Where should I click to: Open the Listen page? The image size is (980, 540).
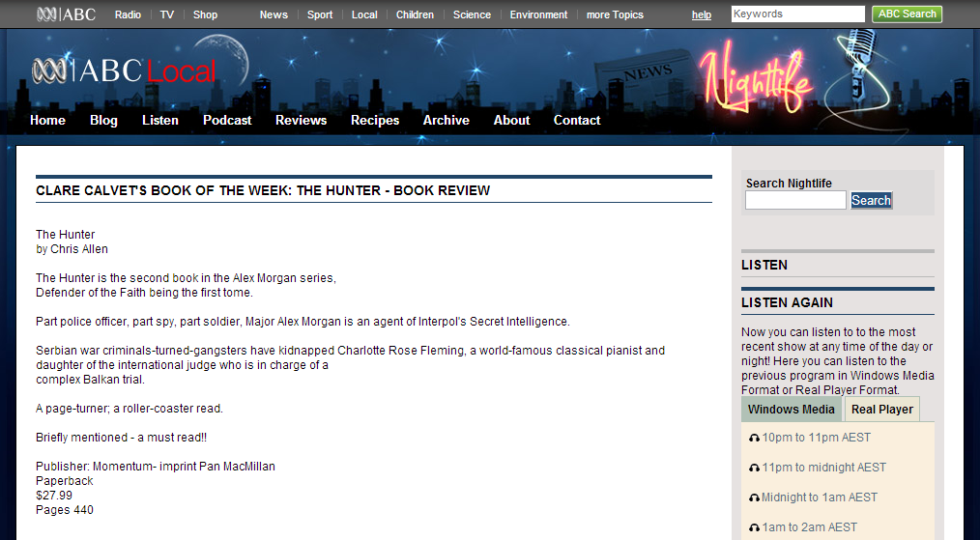pyautogui.click(x=160, y=120)
